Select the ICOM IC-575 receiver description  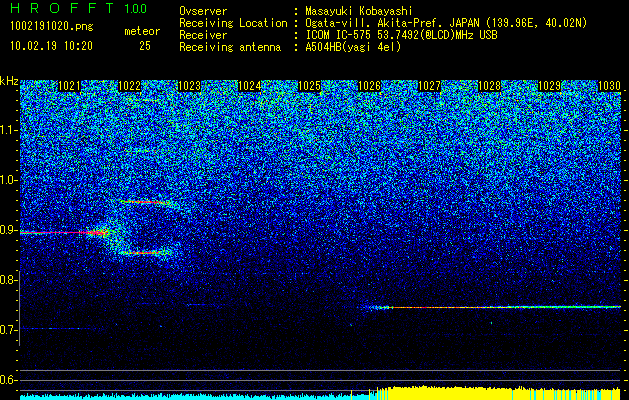(401, 35)
